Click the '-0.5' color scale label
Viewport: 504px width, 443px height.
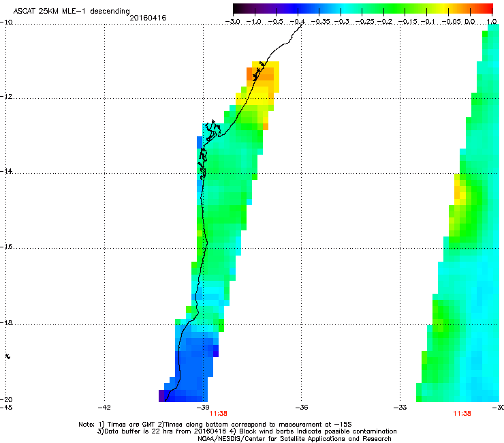point(276,22)
